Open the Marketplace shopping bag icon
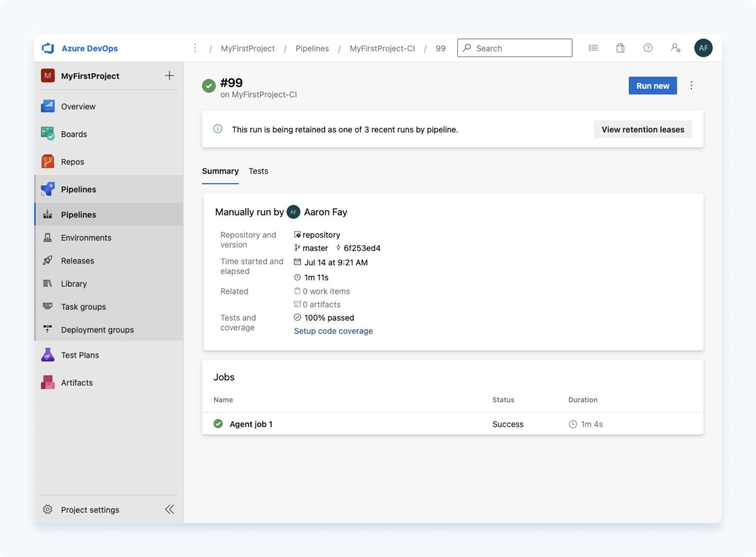Screen dimensions: 756x557 click(620, 48)
